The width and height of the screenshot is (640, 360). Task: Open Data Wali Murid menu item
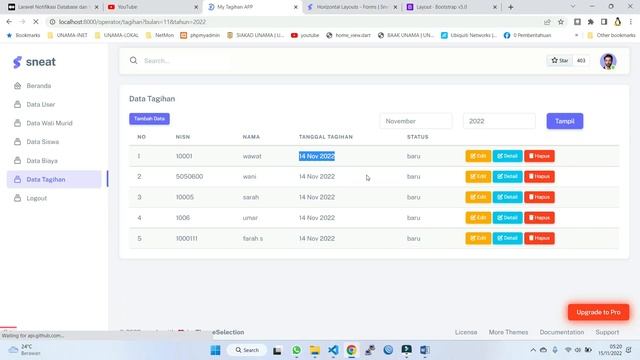pyautogui.click(x=49, y=123)
